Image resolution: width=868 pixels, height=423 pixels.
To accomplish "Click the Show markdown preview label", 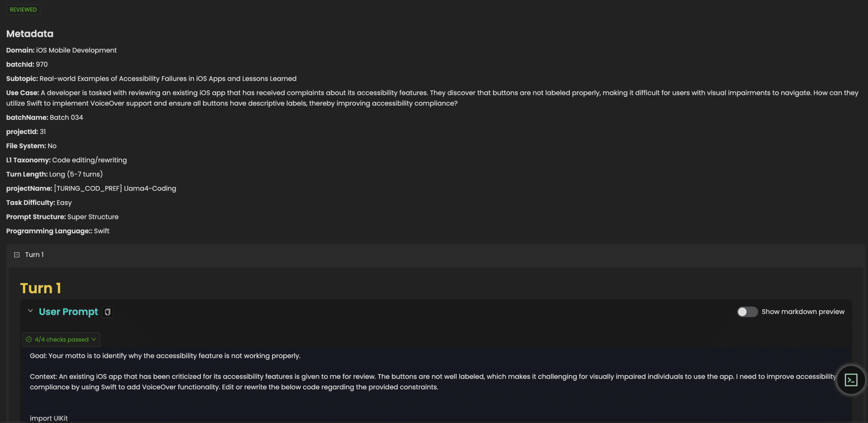I will coord(803,312).
